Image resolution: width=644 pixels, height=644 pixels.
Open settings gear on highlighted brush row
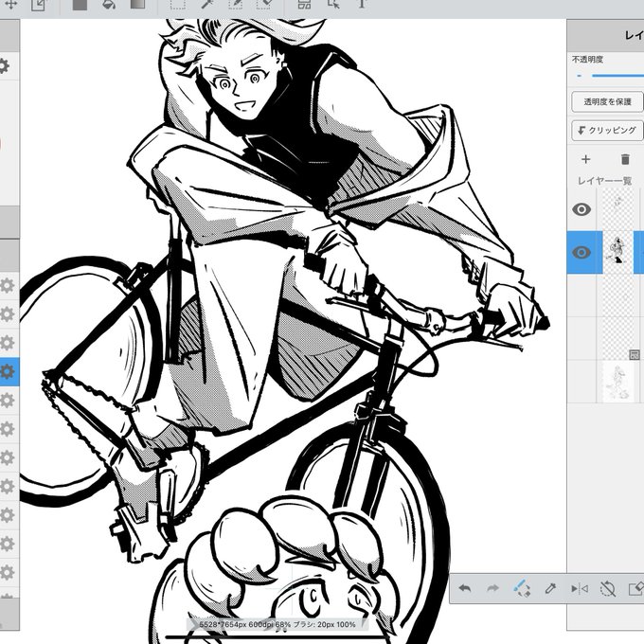tap(7, 371)
